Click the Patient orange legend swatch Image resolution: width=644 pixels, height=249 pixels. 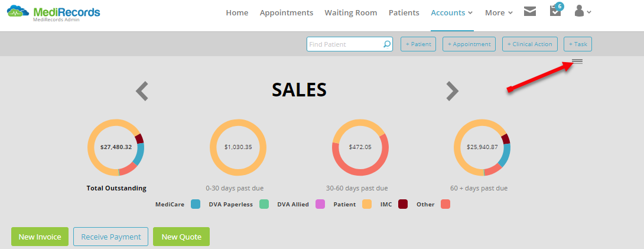(x=367, y=204)
